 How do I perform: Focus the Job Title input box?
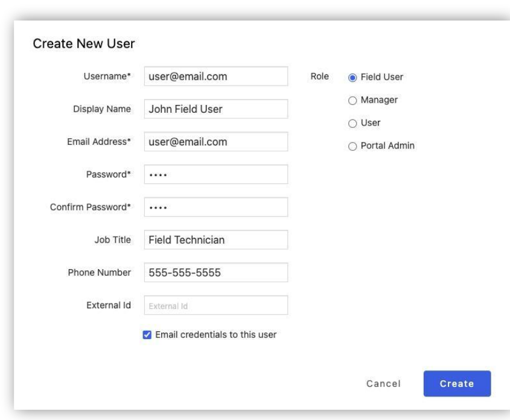215,240
